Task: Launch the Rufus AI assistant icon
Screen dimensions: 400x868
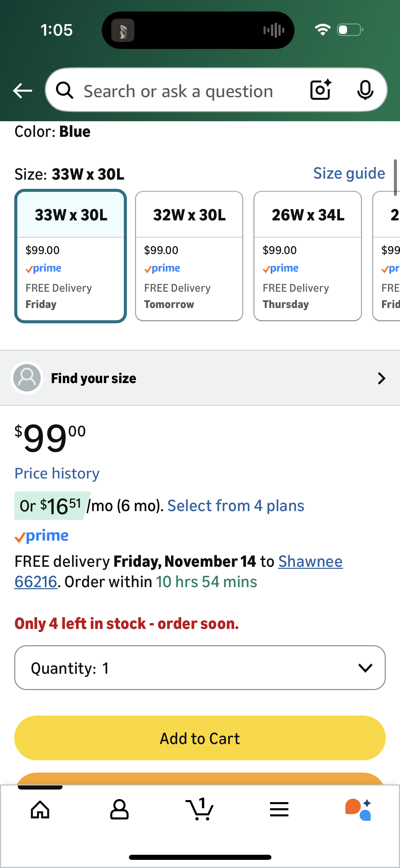Action: pos(358,810)
